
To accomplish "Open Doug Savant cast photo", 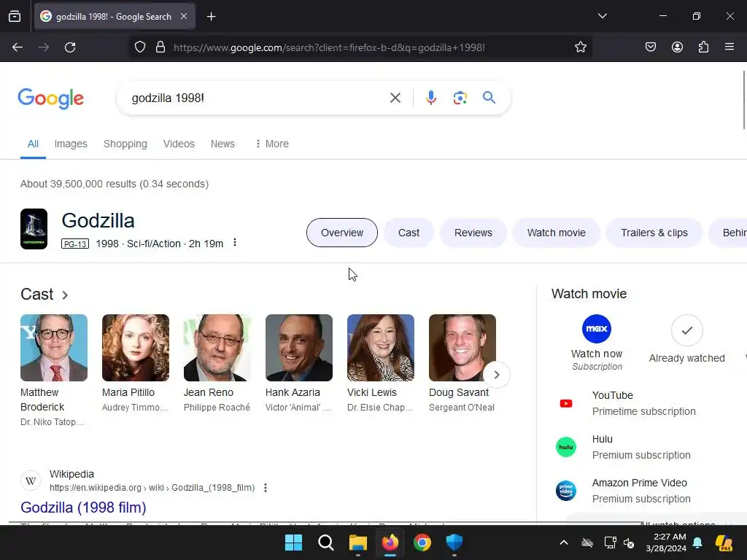I will [462, 348].
